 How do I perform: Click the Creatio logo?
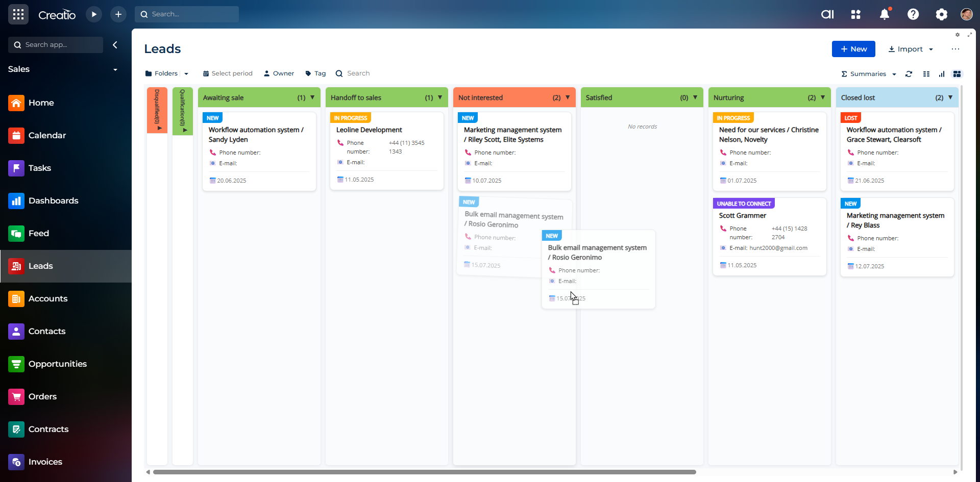pos(57,15)
